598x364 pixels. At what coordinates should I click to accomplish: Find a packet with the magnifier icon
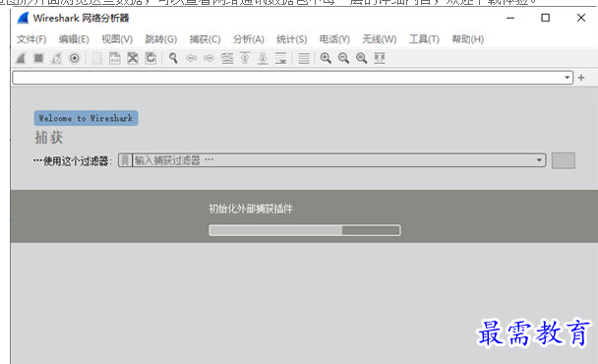173,58
